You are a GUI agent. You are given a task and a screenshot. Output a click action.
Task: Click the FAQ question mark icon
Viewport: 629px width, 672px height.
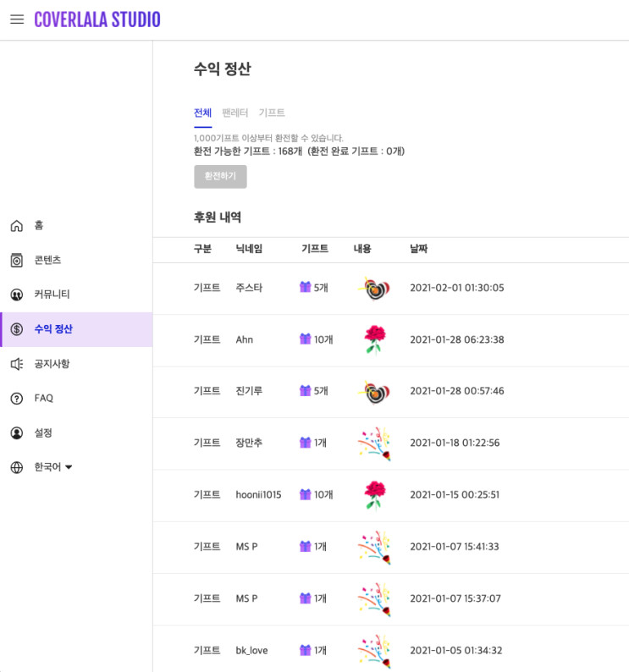click(17, 398)
